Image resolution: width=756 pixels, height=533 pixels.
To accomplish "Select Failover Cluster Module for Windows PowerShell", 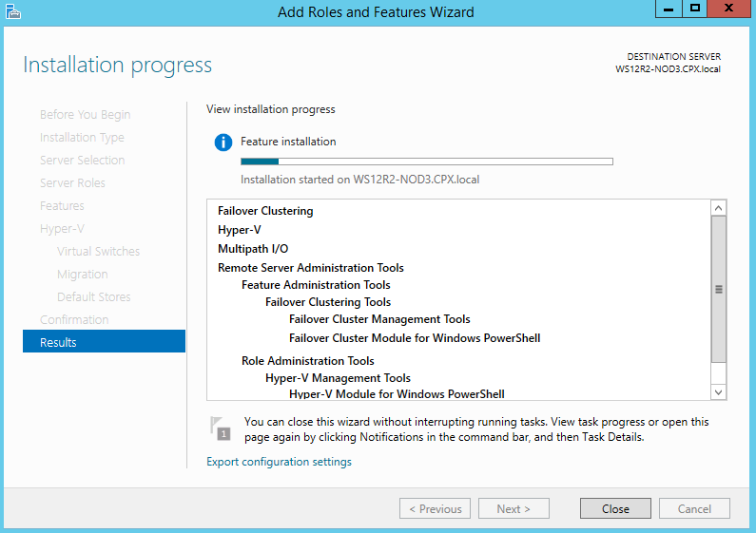I will point(415,338).
